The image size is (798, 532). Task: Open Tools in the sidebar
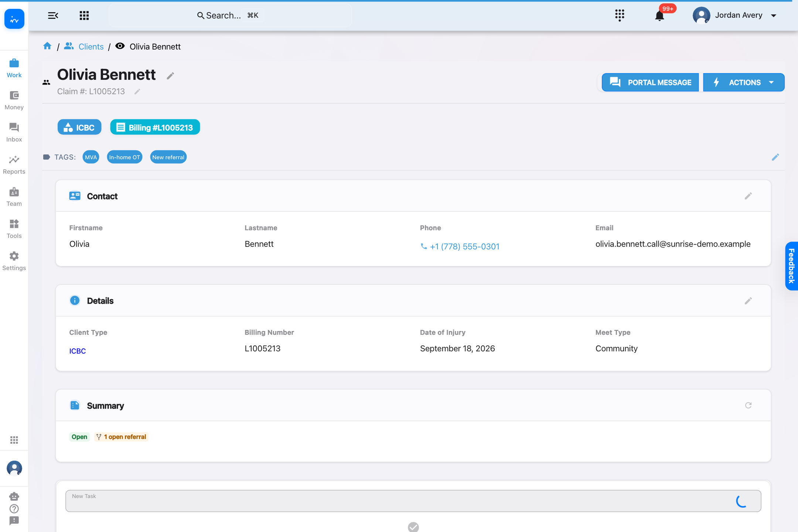[14, 229]
